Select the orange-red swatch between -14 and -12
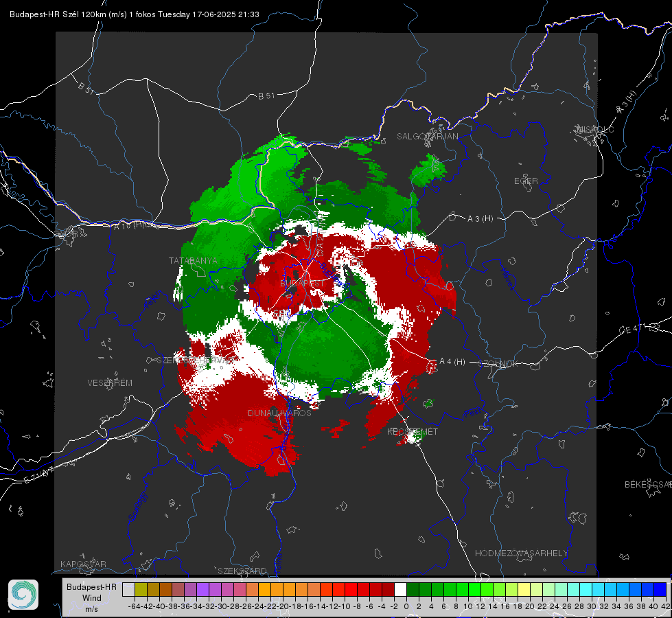This screenshot has width=672, height=618. click(326, 589)
